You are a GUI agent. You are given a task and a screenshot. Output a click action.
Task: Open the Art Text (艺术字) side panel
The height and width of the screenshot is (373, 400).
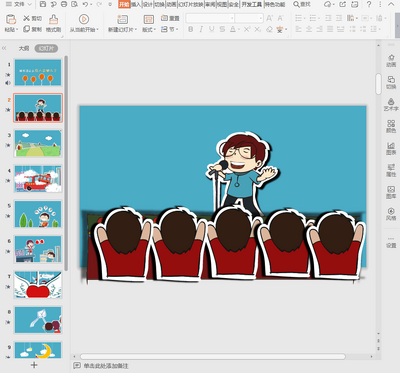[391, 104]
